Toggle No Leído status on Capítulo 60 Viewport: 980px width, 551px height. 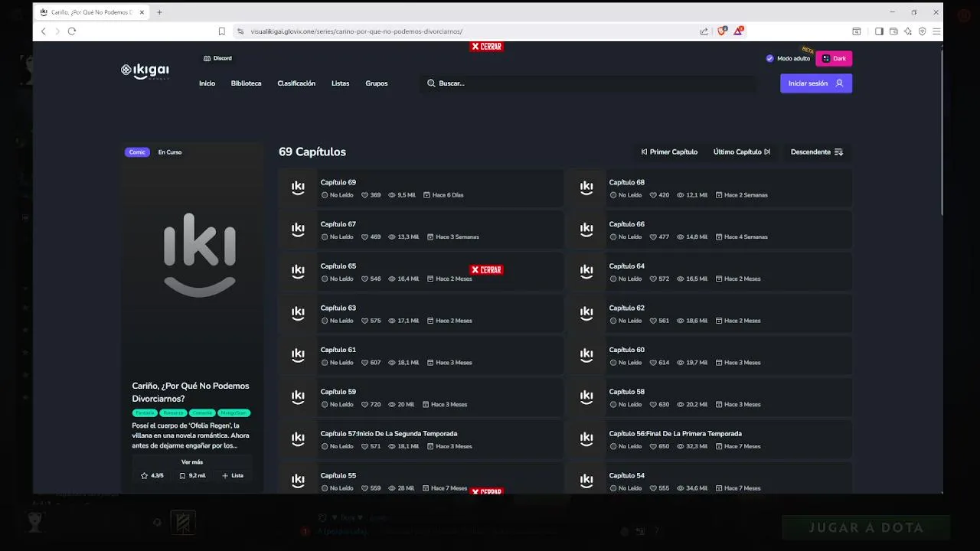(626, 363)
